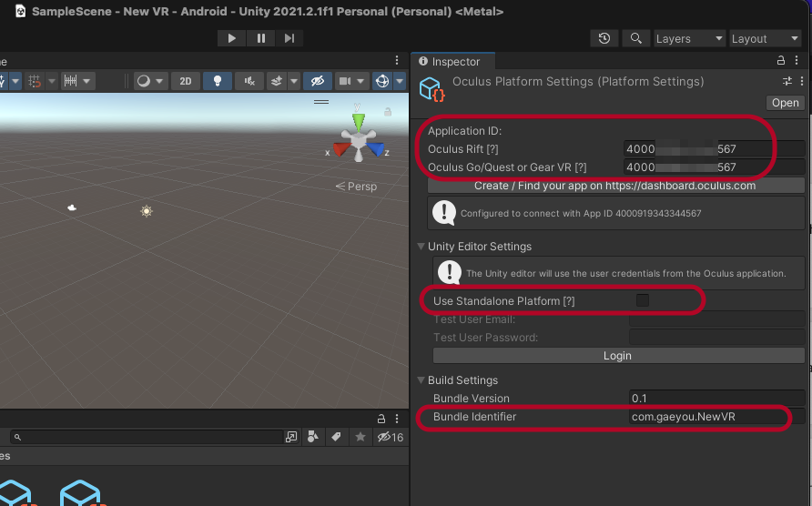Toggle hidden packages visibility showing 16
The image size is (812, 506).
[390, 437]
